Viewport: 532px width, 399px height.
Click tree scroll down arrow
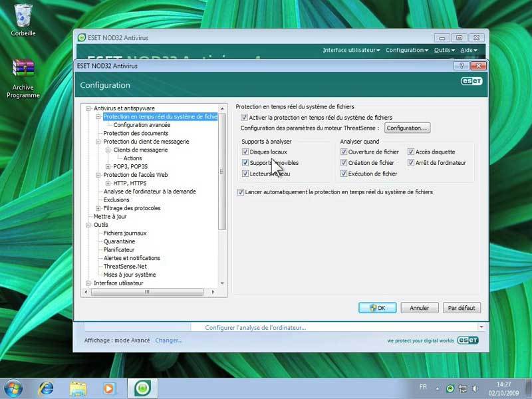[x=222, y=283]
